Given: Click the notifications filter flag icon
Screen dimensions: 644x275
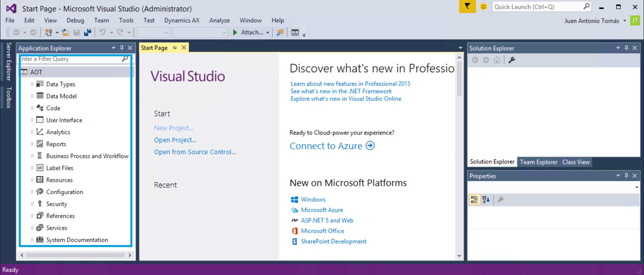Looking at the screenshot, I should point(467,7).
